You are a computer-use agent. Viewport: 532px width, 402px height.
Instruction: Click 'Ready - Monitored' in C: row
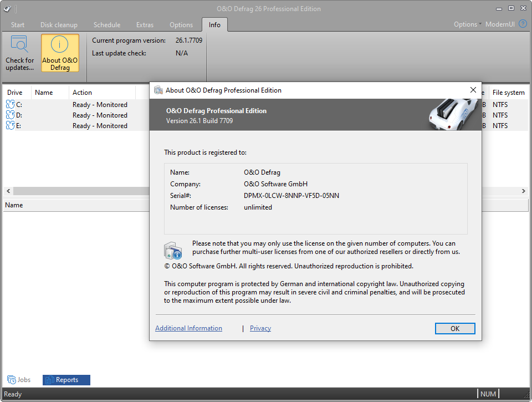(100, 105)
